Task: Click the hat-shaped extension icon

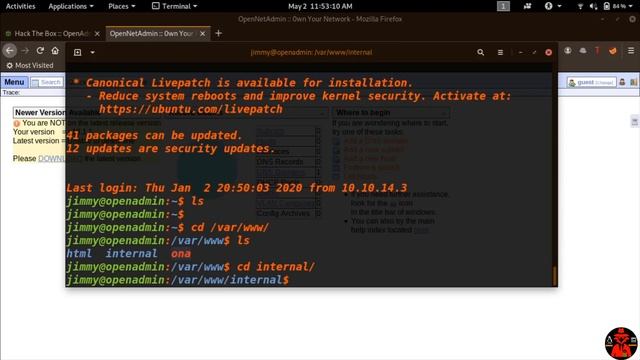Action: point(583,51)
